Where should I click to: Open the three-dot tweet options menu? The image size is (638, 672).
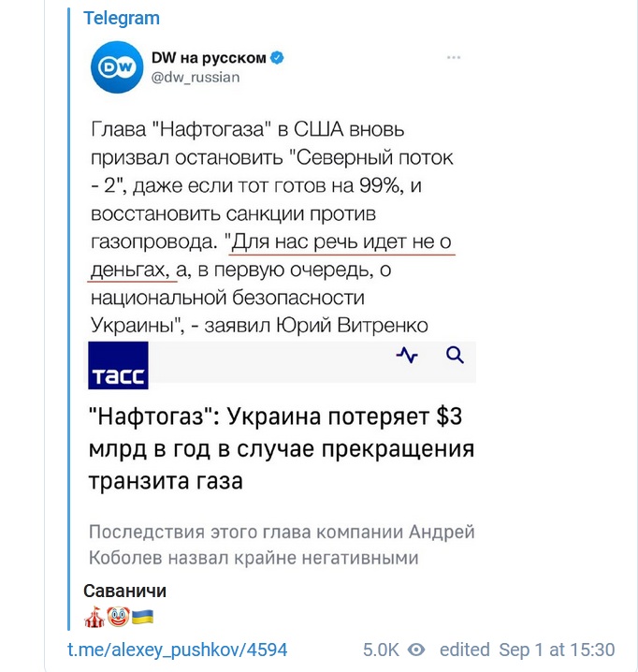[x=454, y=57]
